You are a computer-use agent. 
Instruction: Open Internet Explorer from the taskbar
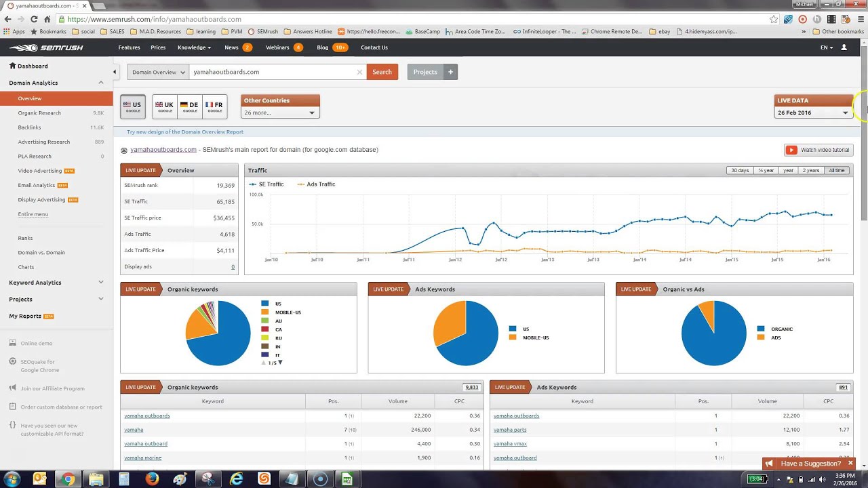236,479
